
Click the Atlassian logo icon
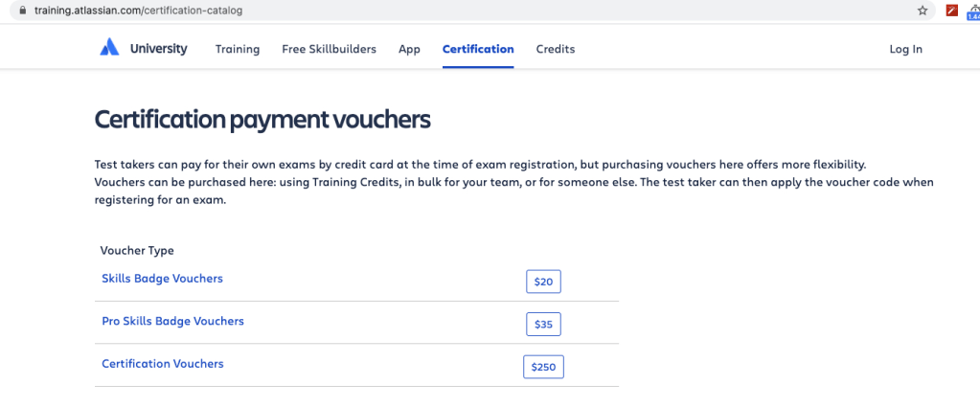coord(109,48)
